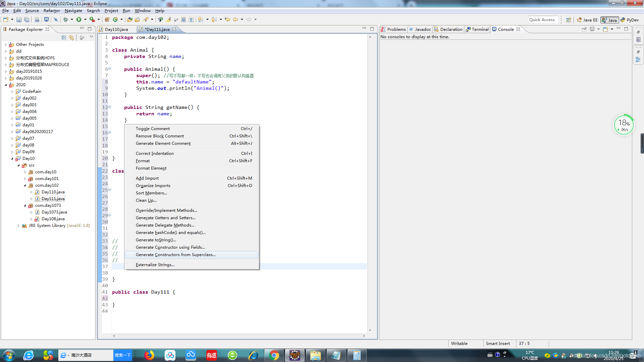This screenshot has height=362, width=644.
Task: Open Package Explorer view menu triangle
Action: [x=91, y=37]
